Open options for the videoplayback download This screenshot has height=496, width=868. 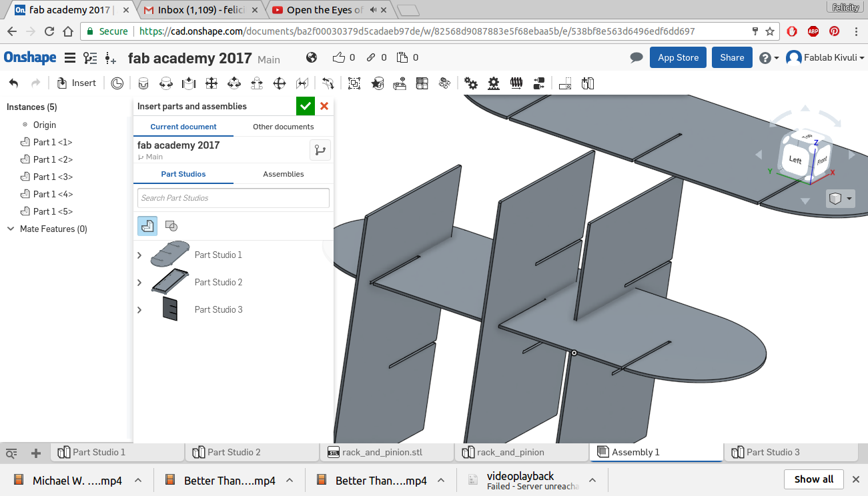pos(592,480)
